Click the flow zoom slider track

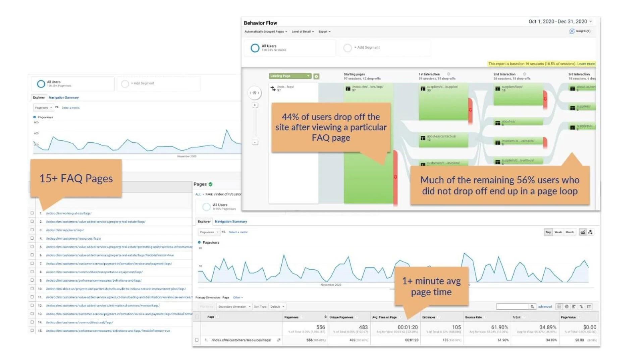pos(255,122)
